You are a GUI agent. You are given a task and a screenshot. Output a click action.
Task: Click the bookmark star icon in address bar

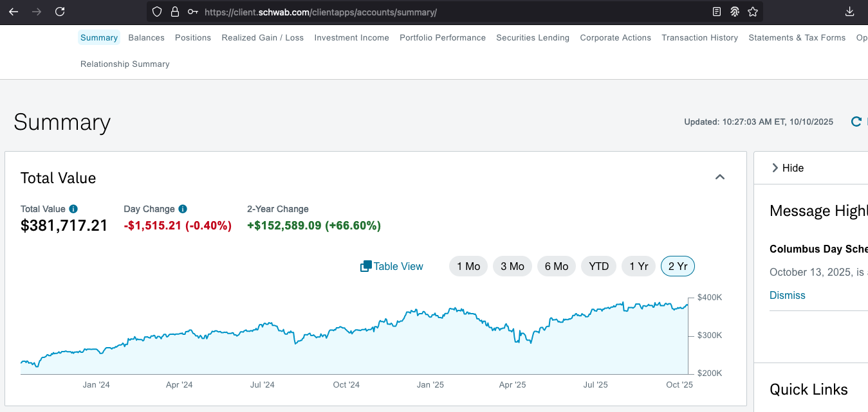point(753,12)
